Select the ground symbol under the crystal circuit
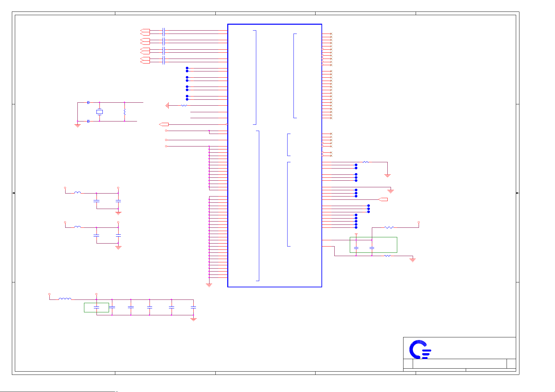The image size is (555, 392). (78, 125)
